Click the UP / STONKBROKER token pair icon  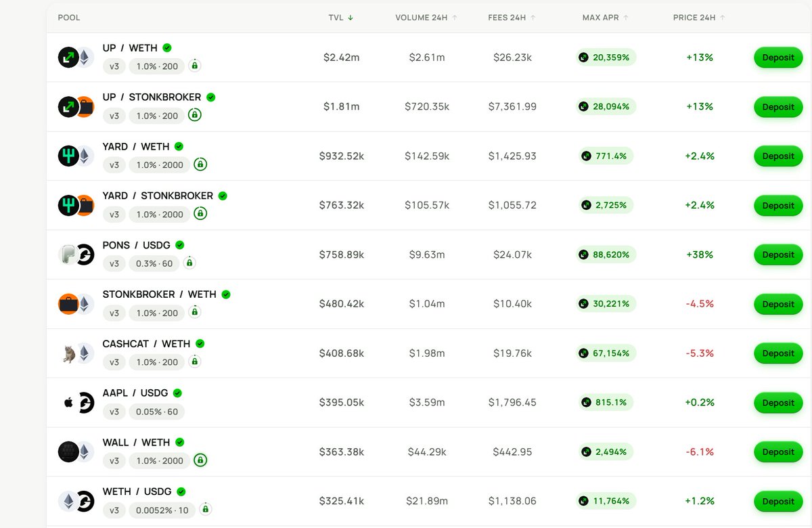coord(76,107)
